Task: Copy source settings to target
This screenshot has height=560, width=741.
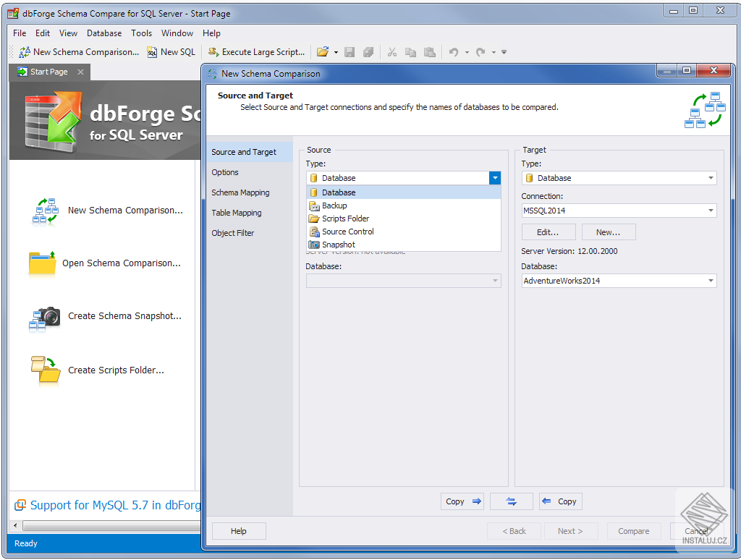Action: click(462, 501)
